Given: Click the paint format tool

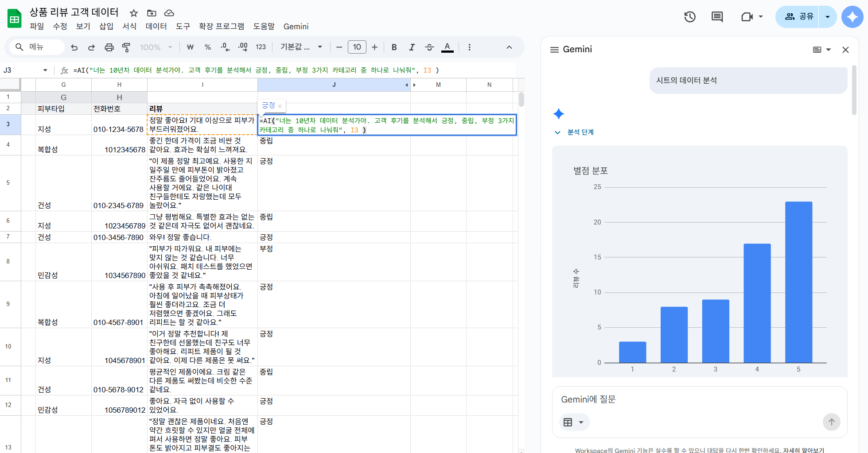Looking at the screenshot, I should (x=126, y=47).
